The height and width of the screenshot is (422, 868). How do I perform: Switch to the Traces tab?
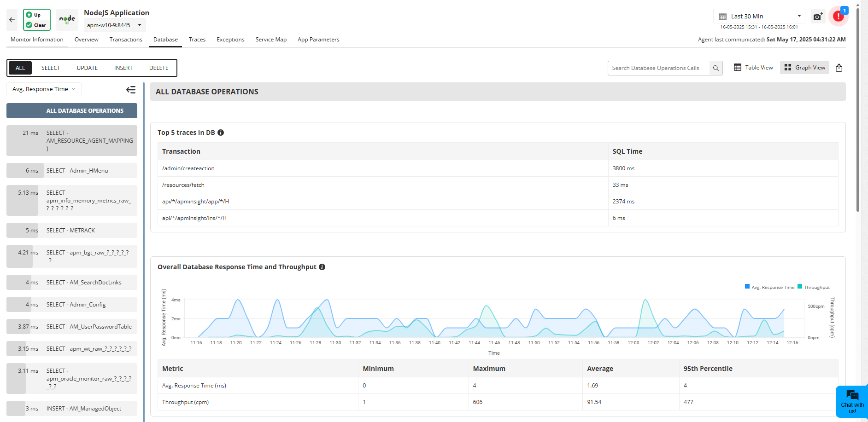pos(197,40)
